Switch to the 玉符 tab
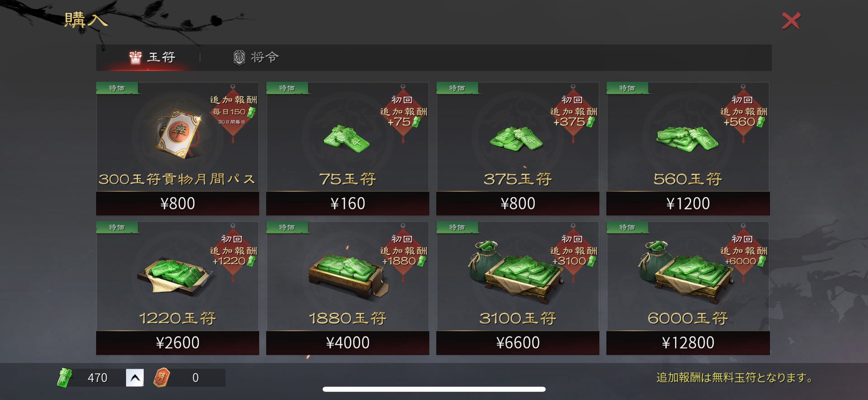The height and width of the screenshot is (400, 868). (152, 57)
